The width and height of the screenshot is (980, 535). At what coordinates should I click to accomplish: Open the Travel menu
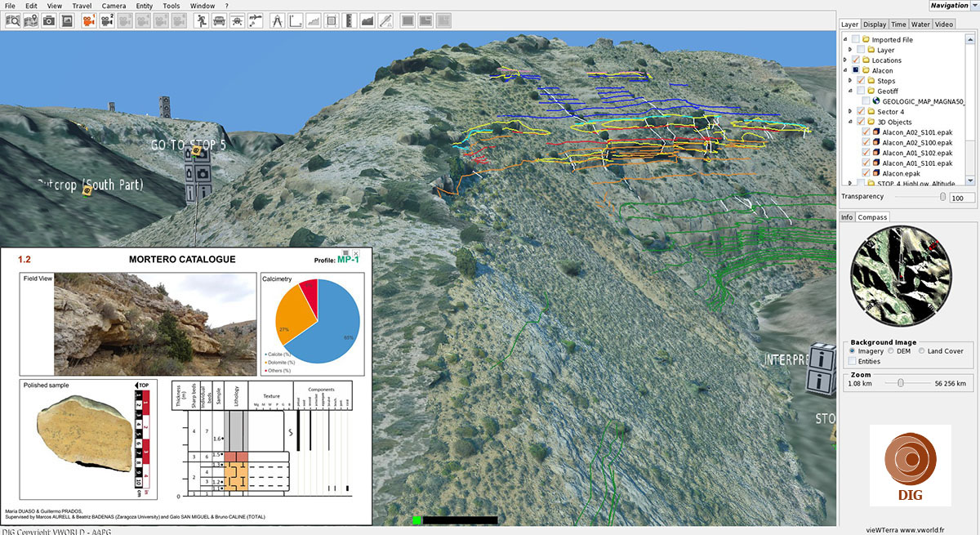click(x=82, y=6)
